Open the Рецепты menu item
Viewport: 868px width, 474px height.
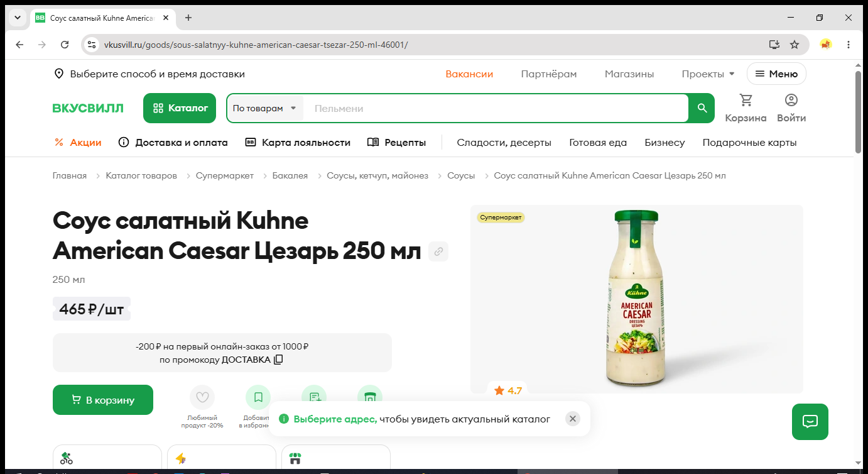tap(396, 143)
